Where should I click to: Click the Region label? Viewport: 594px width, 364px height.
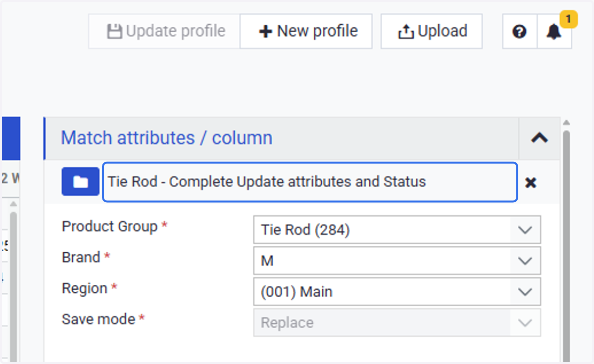click(85, 288)
